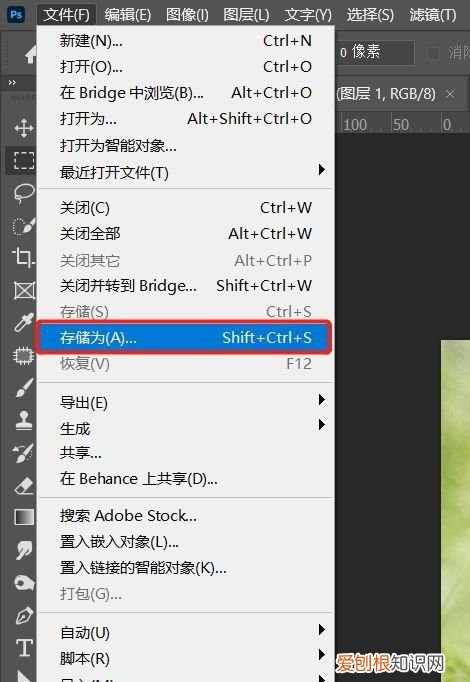Expand 最近打开文件(T) submenu
470x682 pixels.
point(186,173)
